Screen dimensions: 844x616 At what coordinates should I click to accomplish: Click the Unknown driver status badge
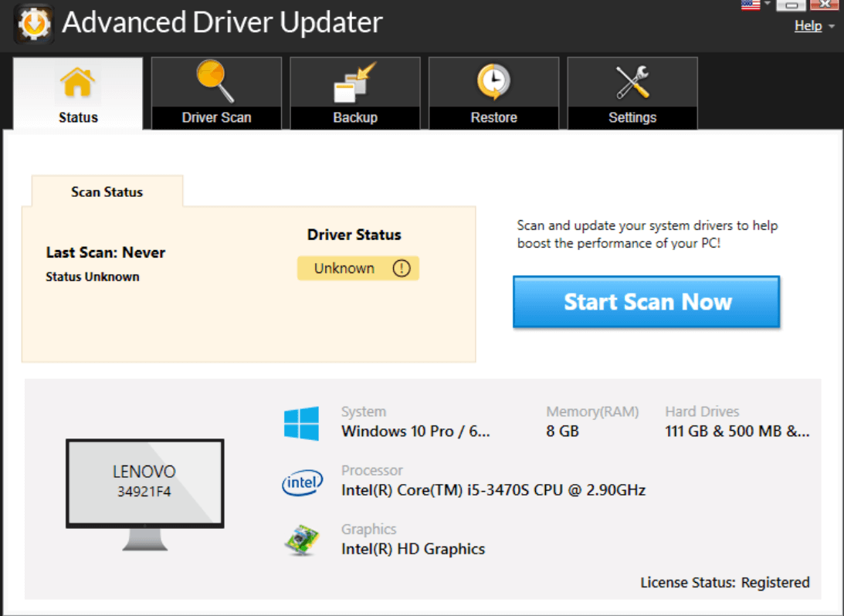(358, 268)
